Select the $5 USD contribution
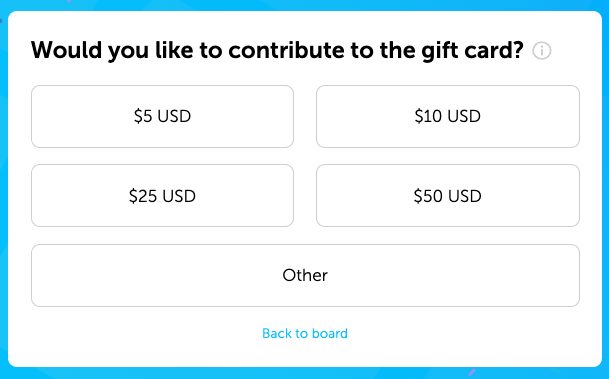This screenshot has height=379, width=609. click(x=162, y=116)
